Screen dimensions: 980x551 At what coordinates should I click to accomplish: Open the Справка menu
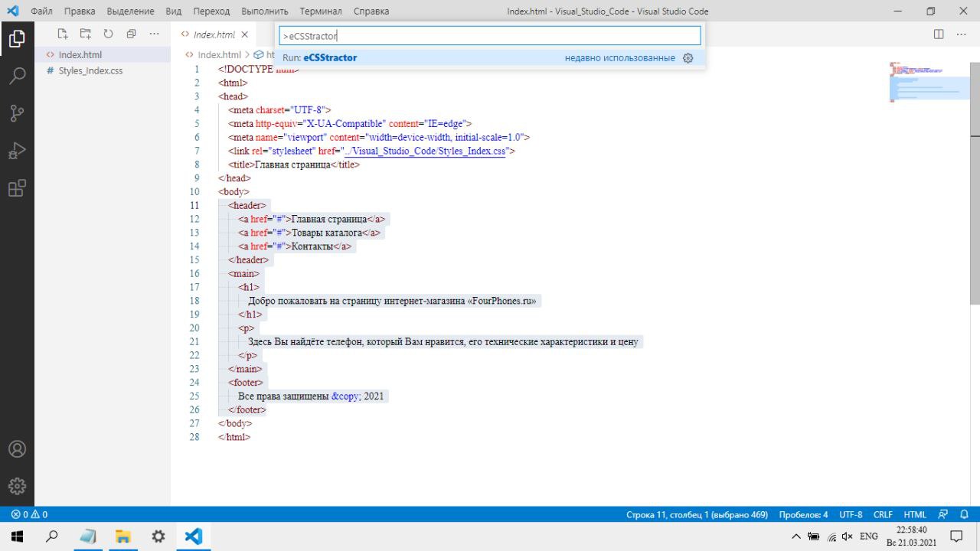click(x=371, y=11)
